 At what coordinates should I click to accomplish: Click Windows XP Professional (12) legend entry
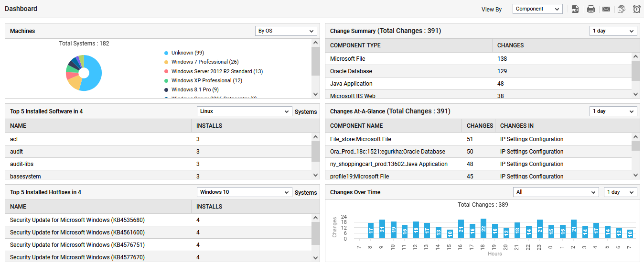point(203,80)
